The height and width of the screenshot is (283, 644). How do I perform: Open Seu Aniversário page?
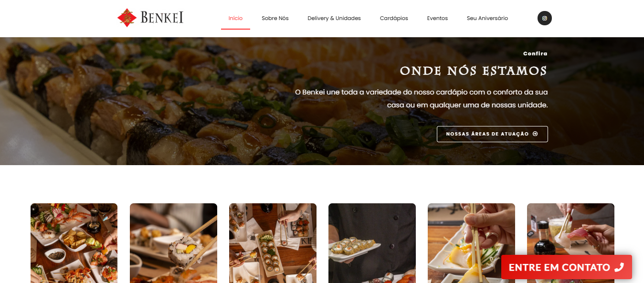[x=487, y=18]
